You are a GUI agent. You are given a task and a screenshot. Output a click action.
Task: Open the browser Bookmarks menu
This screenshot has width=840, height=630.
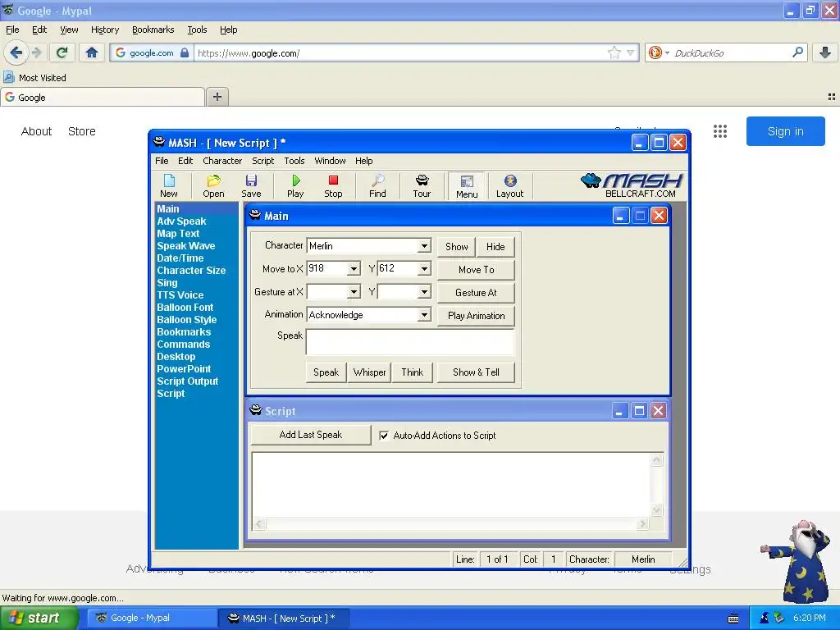pos(153,30)
